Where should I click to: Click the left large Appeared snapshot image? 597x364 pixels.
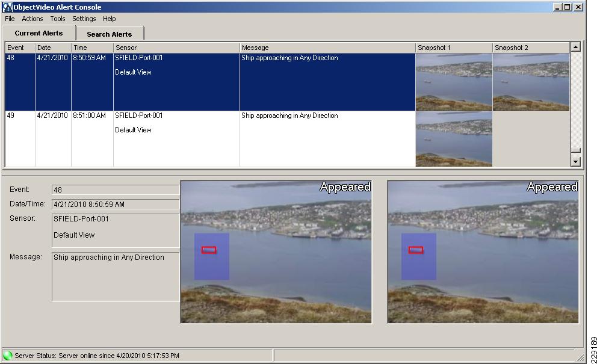[x=276, y=251]
